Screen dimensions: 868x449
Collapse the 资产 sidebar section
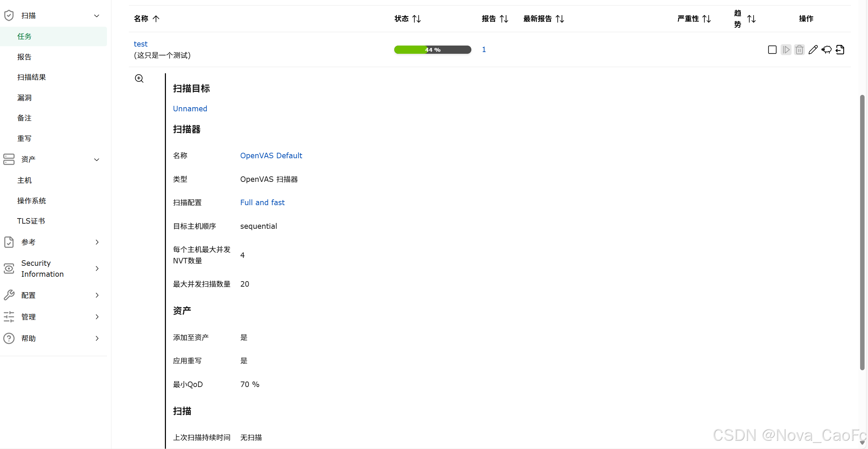(97, 160)
